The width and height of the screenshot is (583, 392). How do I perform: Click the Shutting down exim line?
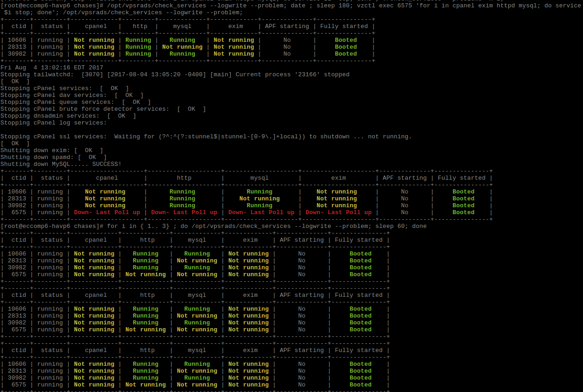[x=51, y=150]
